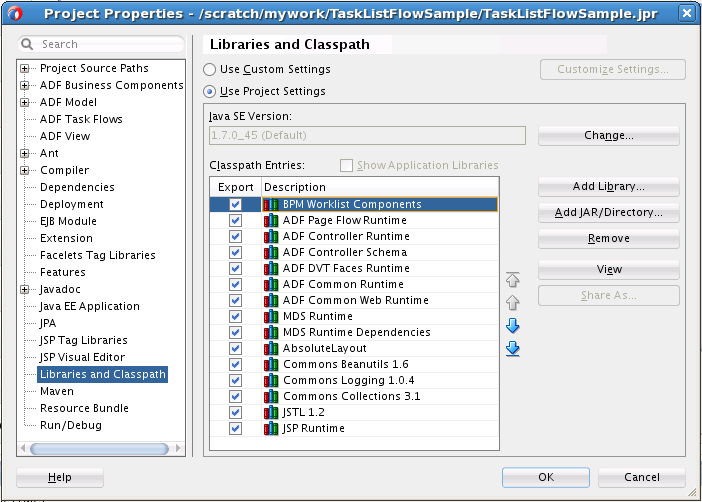Expand the Javadoc tree node
This screenshot has height=502, width=702.
click(x=25, y=290)
